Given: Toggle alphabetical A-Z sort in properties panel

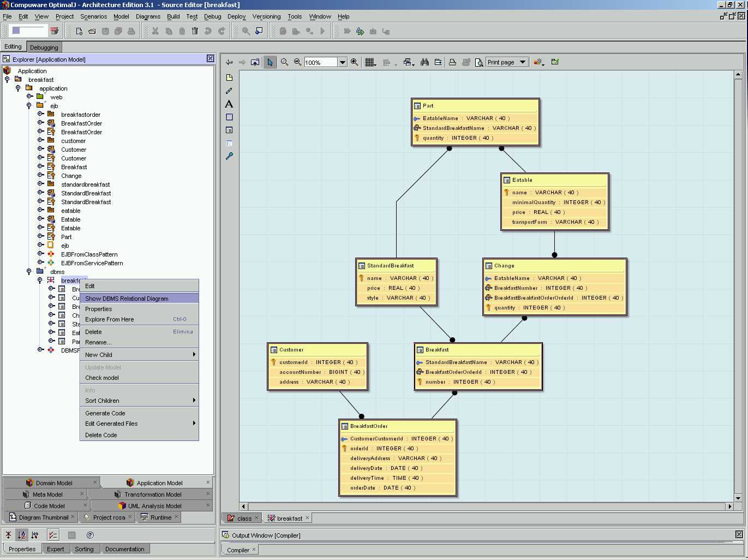Looking at the screenshot, I should pos(21,535).
